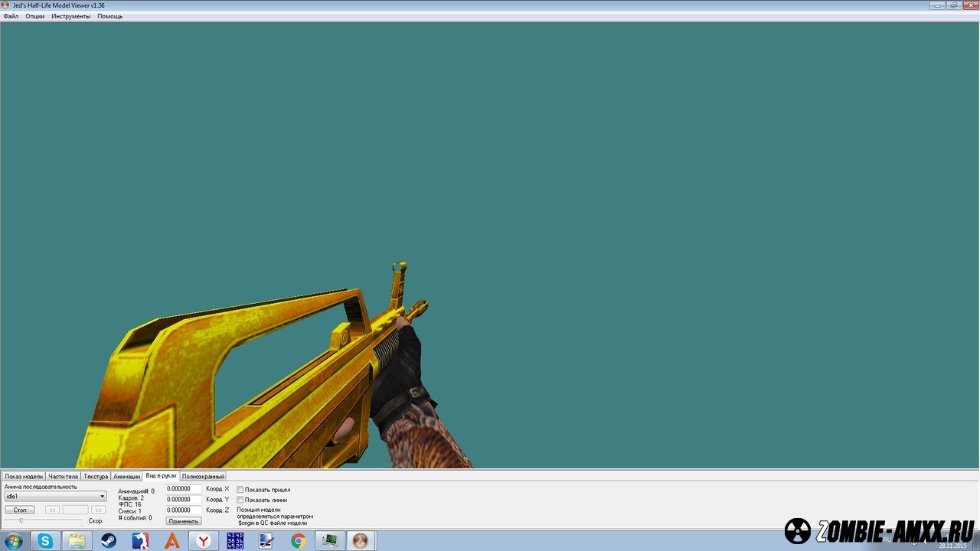Switch to the Полноэкранный tab

pyautogui.click(x=203, y=476)
